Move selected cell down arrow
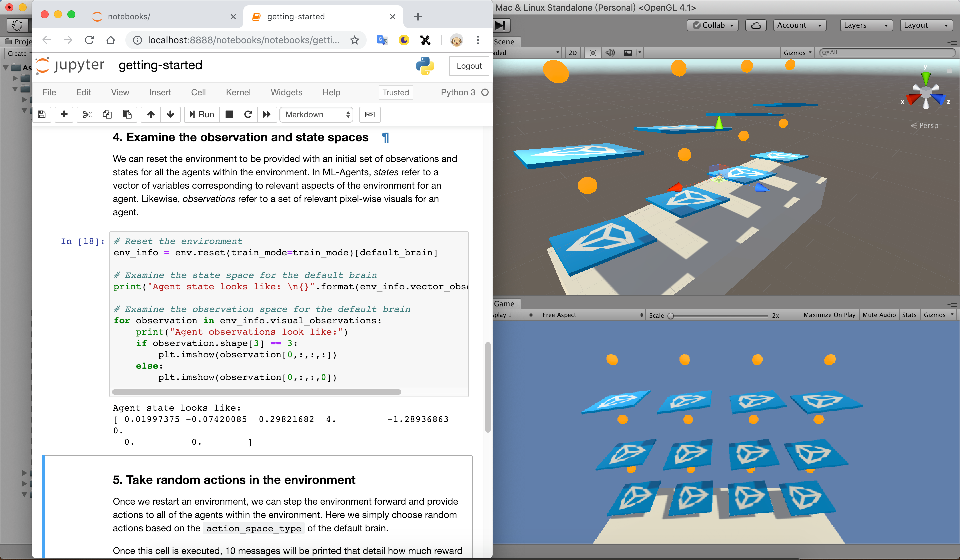Image resolution: width=960 pixels, height=560 pixels. [170, 114]
